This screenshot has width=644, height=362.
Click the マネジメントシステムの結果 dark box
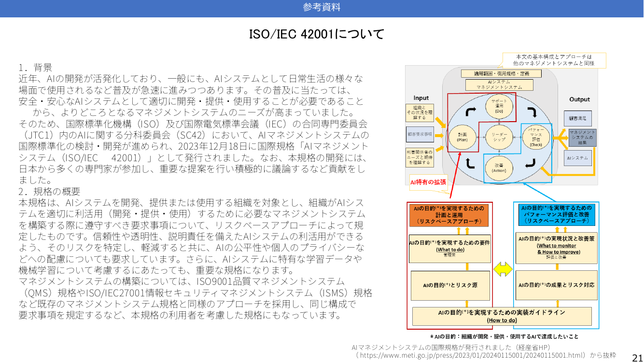[582, 138]
